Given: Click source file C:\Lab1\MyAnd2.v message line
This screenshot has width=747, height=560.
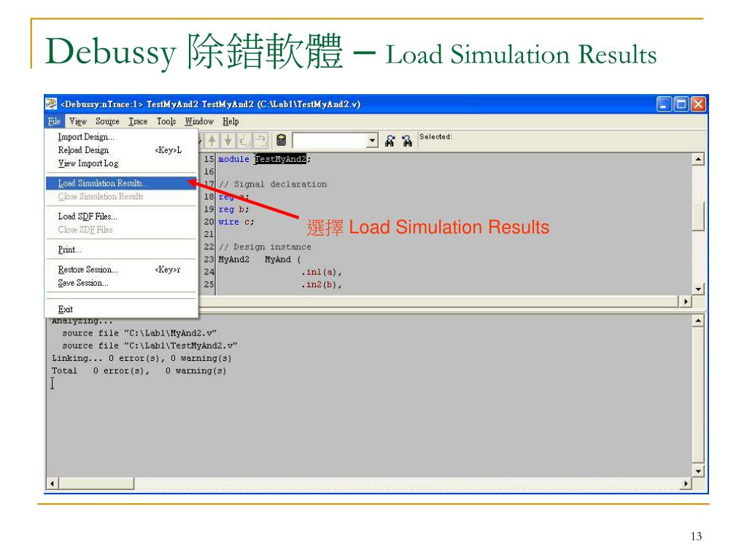Looking at the screenshot, I should point(139,333).
